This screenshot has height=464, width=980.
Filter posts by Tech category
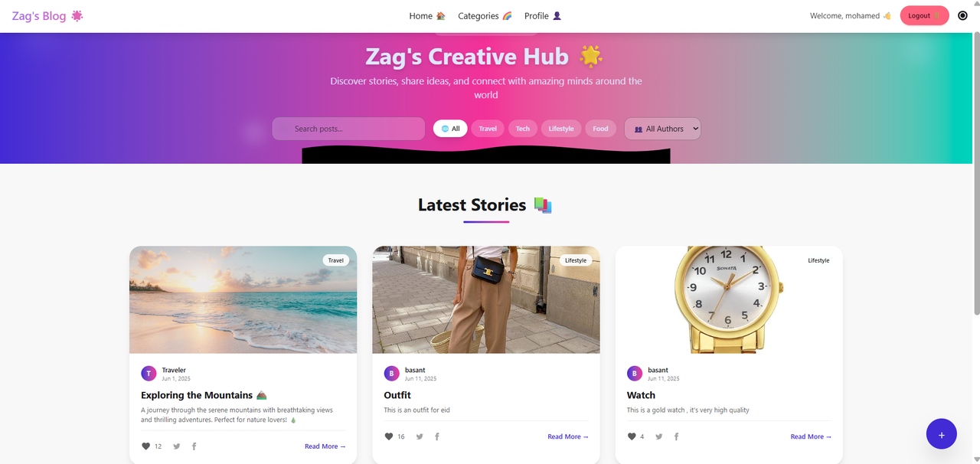523,129
